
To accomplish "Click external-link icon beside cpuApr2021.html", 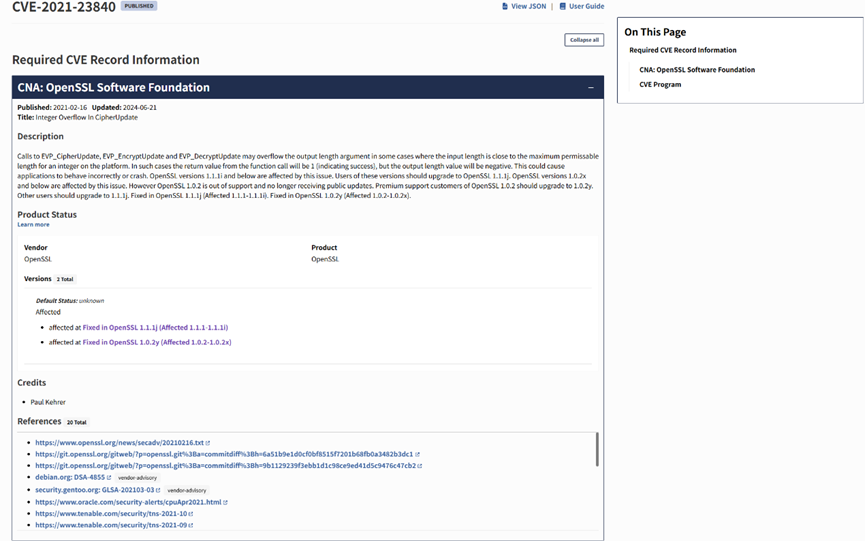I will pos(226,502).
